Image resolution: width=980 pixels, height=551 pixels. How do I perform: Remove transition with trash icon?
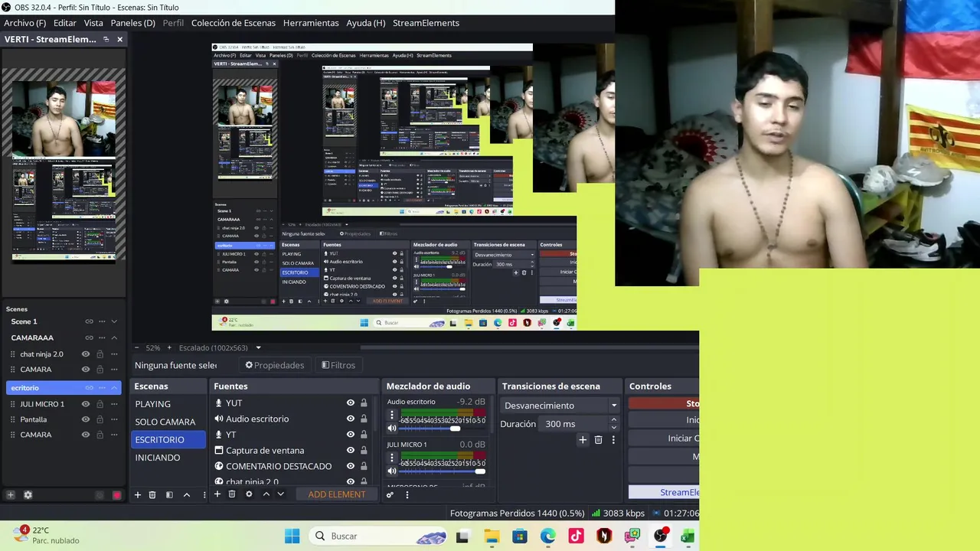click(x=599, y=440)
